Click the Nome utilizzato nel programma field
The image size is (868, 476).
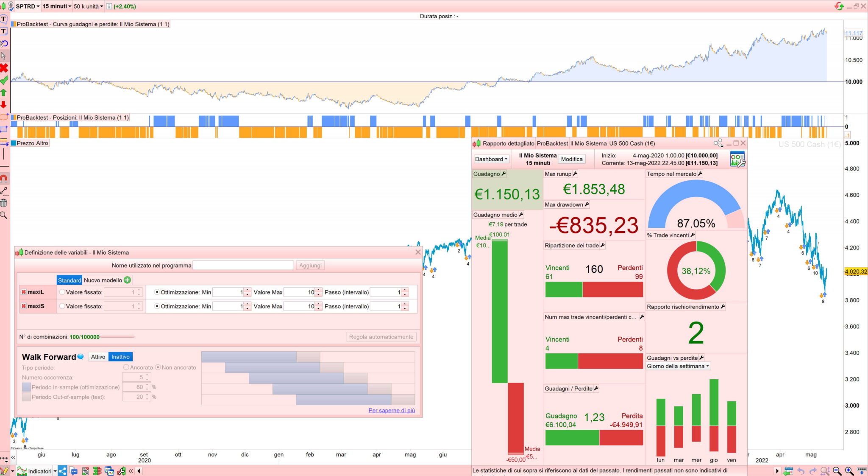[243, 266]
